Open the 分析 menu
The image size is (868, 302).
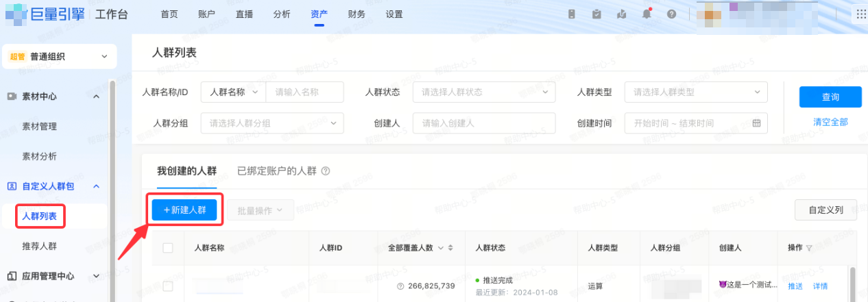(281, 14)
